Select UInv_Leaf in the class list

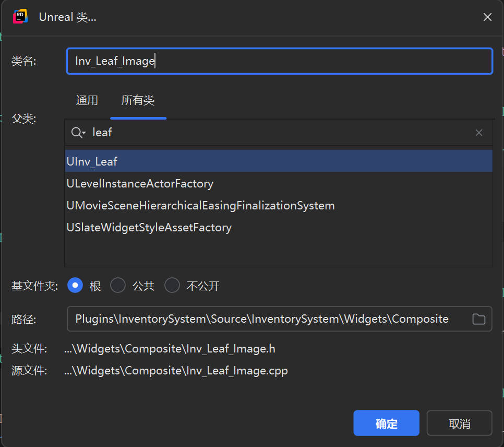pyautogui.click(x=92, y=162)
